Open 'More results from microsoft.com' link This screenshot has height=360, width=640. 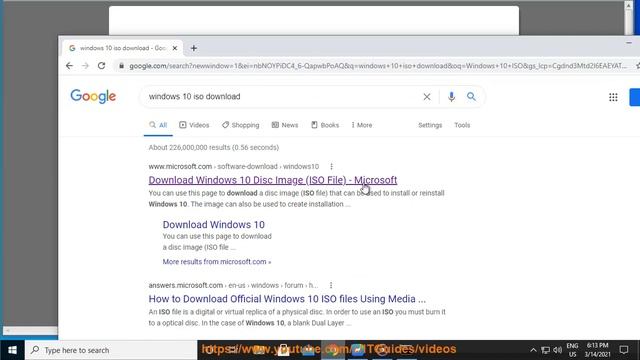[x=217, y=262]
